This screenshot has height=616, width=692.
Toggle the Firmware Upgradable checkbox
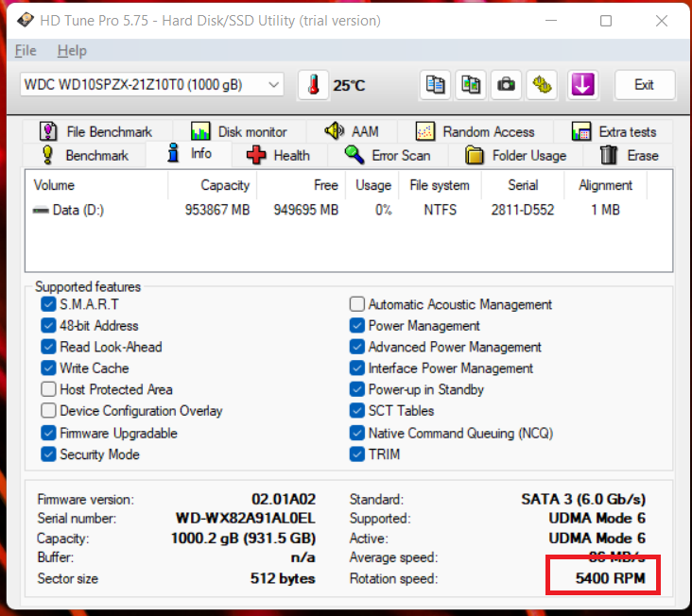pyautogui.click(x=48, y=433)
